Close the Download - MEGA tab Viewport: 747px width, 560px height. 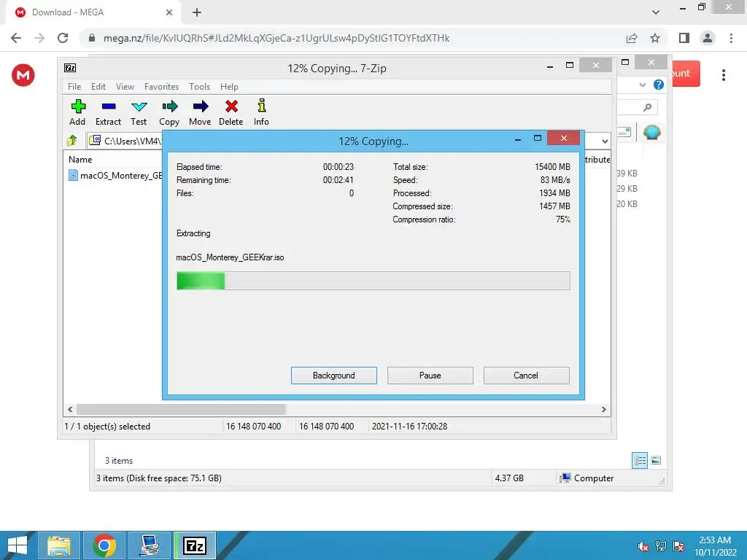point(169,12)
